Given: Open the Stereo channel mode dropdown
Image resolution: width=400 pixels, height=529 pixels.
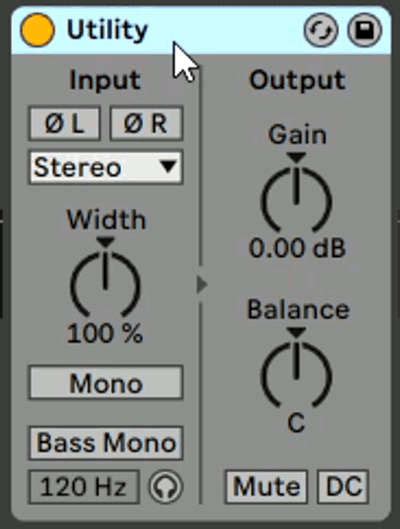Looking at the screenshot, I should [106, 167].
